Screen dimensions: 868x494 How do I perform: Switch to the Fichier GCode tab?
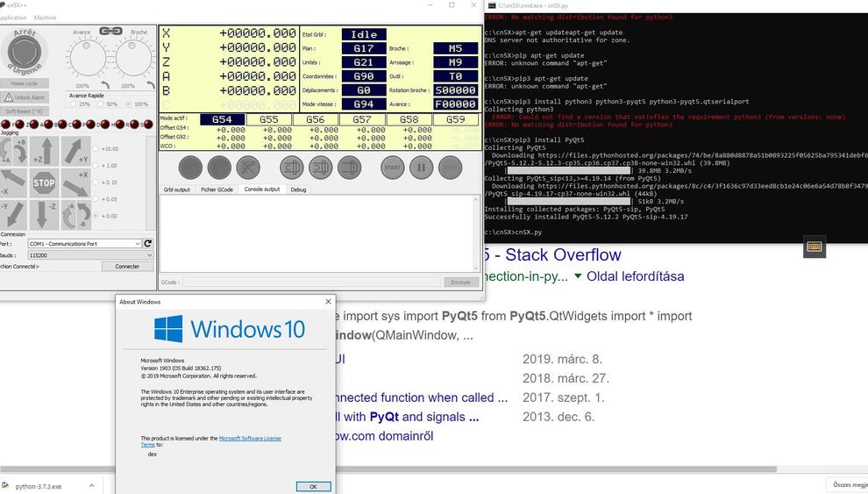217,190
